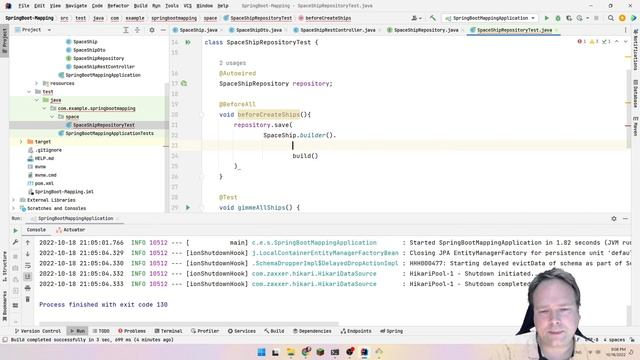Image resolution: width=640 pixels, height=360 pixels.
Task: Toggle the Structure side tool window
Action: (x=4, y=267)
